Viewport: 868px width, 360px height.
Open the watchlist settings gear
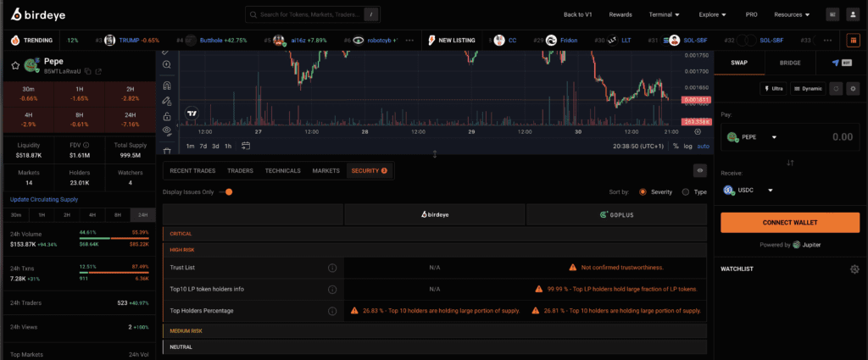coord(854,269)
